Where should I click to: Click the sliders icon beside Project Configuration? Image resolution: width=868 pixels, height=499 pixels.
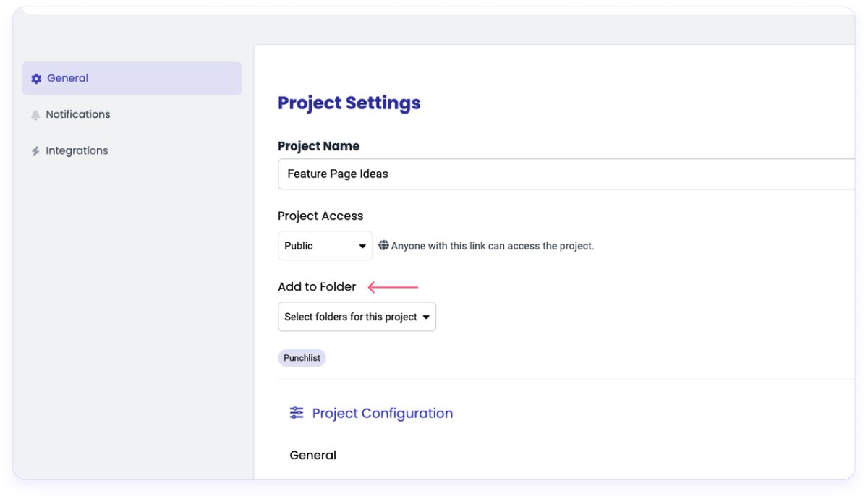tap(297, 413)
